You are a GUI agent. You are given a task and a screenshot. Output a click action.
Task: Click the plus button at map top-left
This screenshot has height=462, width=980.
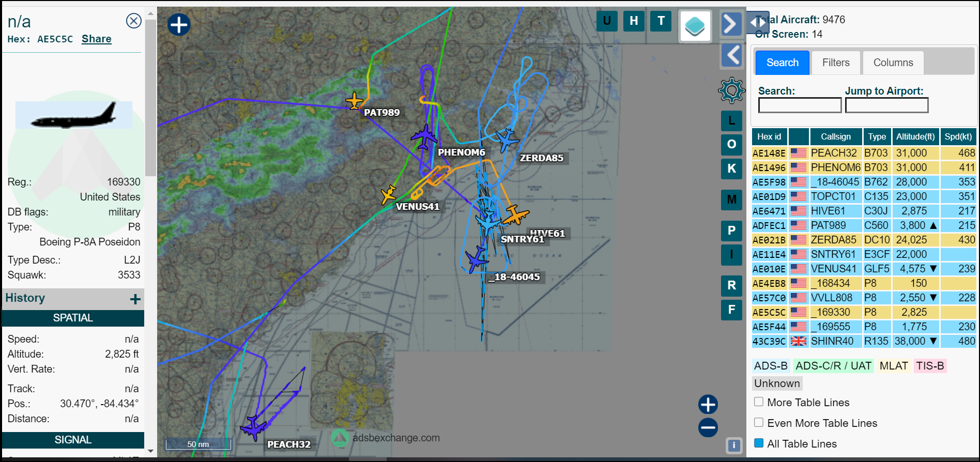179,24
